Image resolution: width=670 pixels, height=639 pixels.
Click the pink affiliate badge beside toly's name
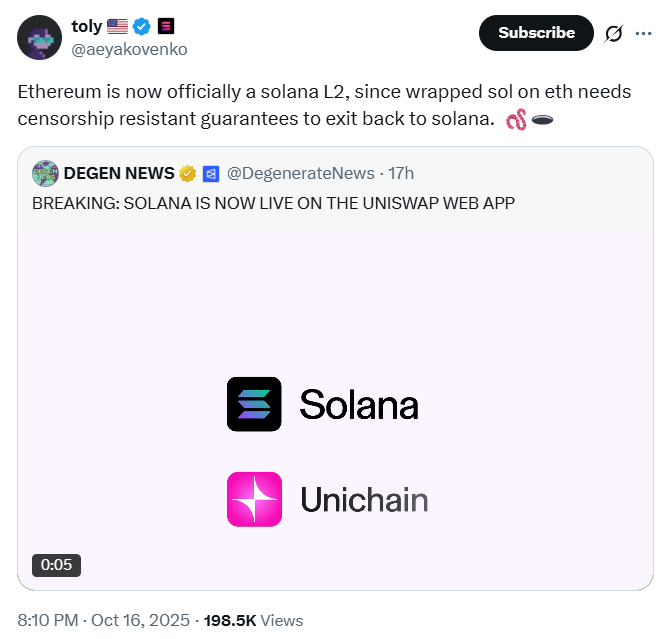pos(167,27)
